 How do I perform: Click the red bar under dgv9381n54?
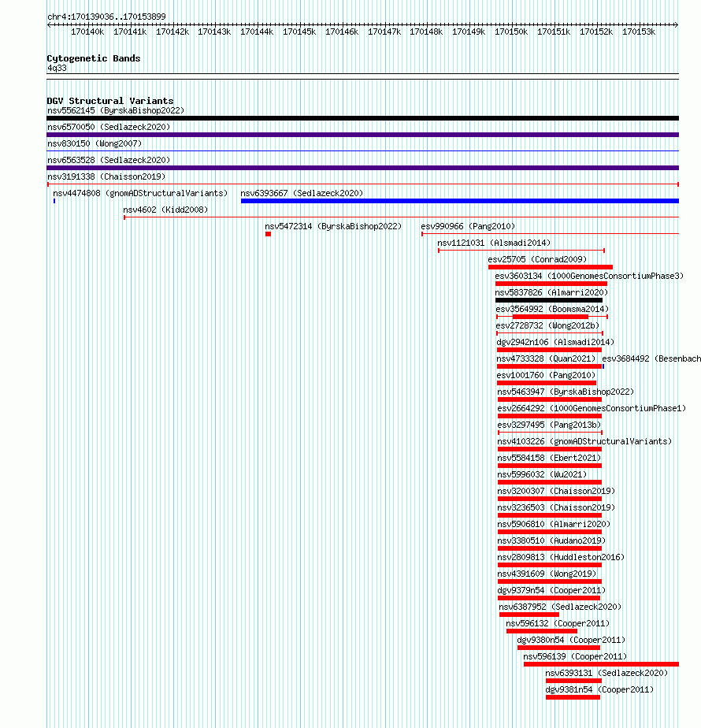[x=573, y=697]
